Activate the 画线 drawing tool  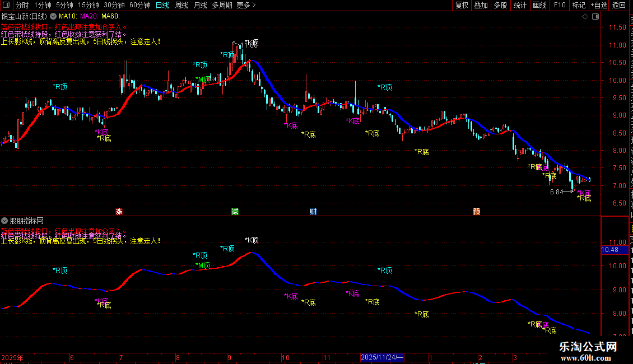[540, 5]
